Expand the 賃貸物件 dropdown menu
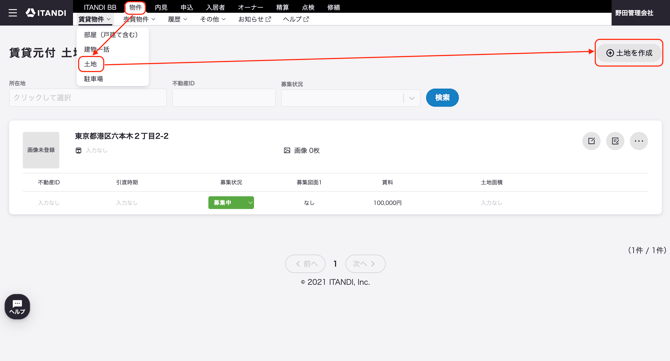This screenshot has width=670, height=361. [94, 19]
